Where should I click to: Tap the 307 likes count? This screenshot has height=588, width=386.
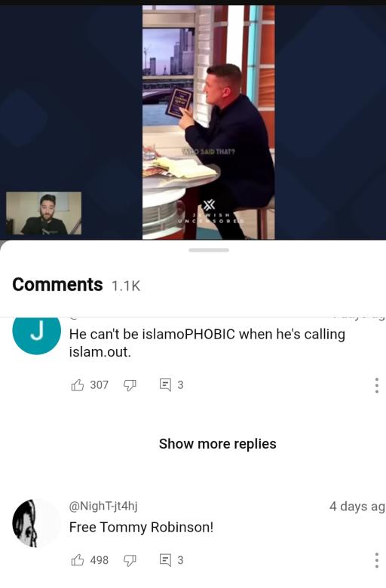click(99, 384)
